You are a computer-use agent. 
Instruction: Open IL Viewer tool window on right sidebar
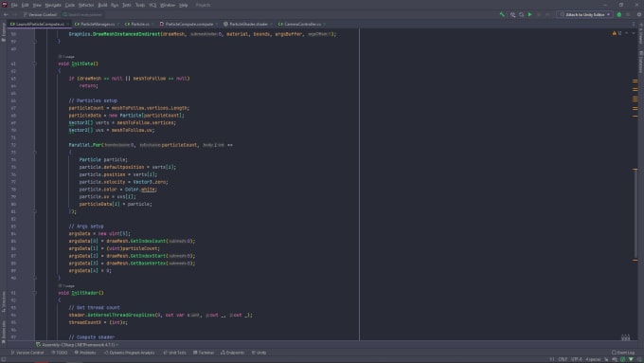(x=640, y=34)
